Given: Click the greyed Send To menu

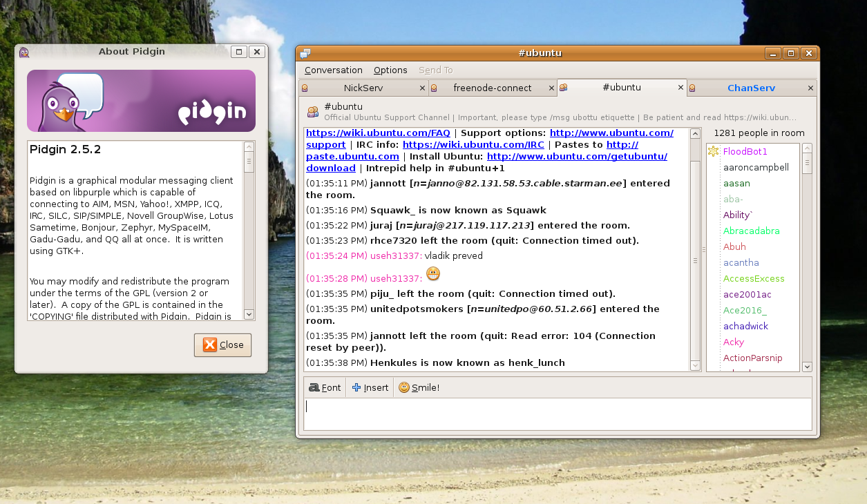Looking at the screenshot, I should click(x=435, y=70).
